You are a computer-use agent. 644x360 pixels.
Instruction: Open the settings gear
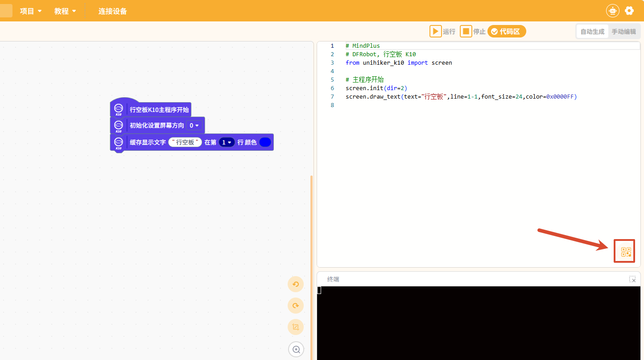coord(629,11)
